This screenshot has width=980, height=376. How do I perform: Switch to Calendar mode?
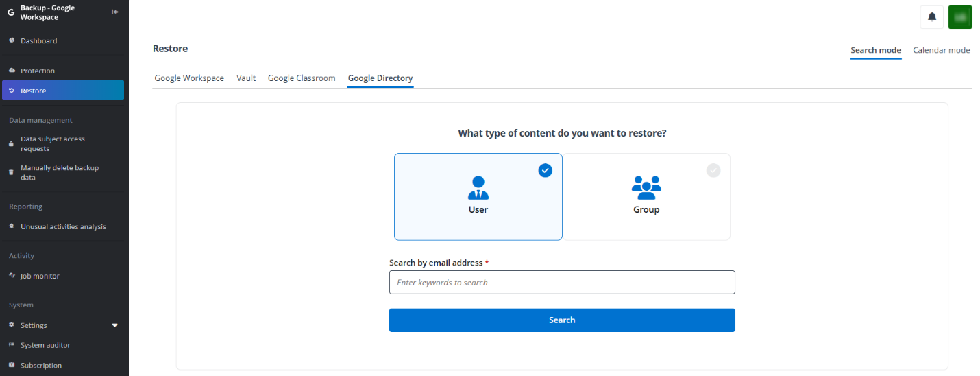[x=941, y=50]
